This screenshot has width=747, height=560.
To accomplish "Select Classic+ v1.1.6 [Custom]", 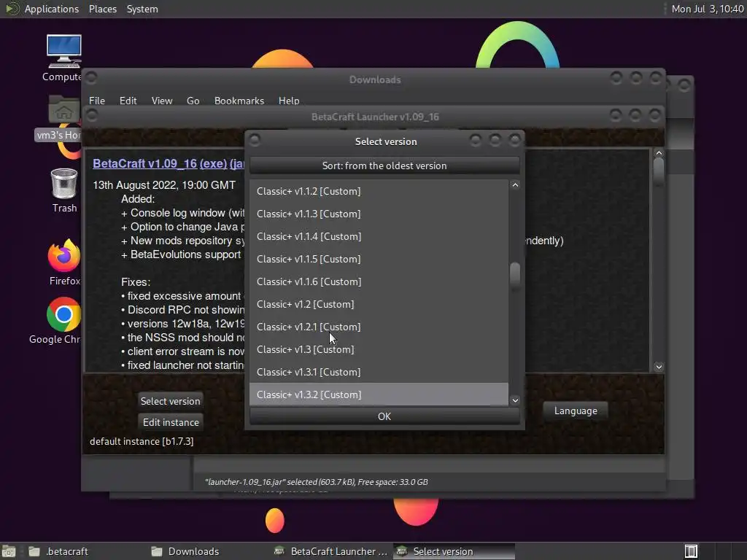I will point(379,281).
